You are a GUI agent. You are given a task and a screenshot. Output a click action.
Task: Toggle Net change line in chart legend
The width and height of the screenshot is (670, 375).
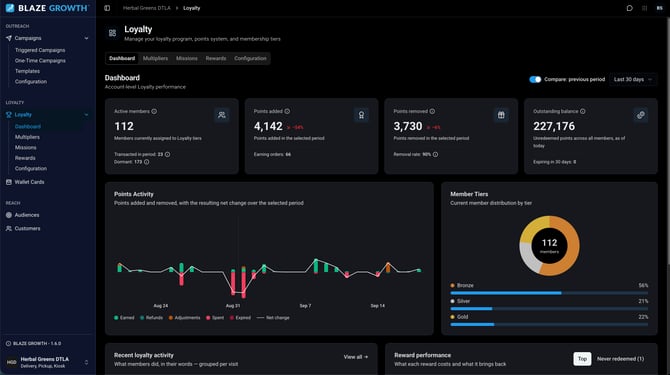coord(273,318)
